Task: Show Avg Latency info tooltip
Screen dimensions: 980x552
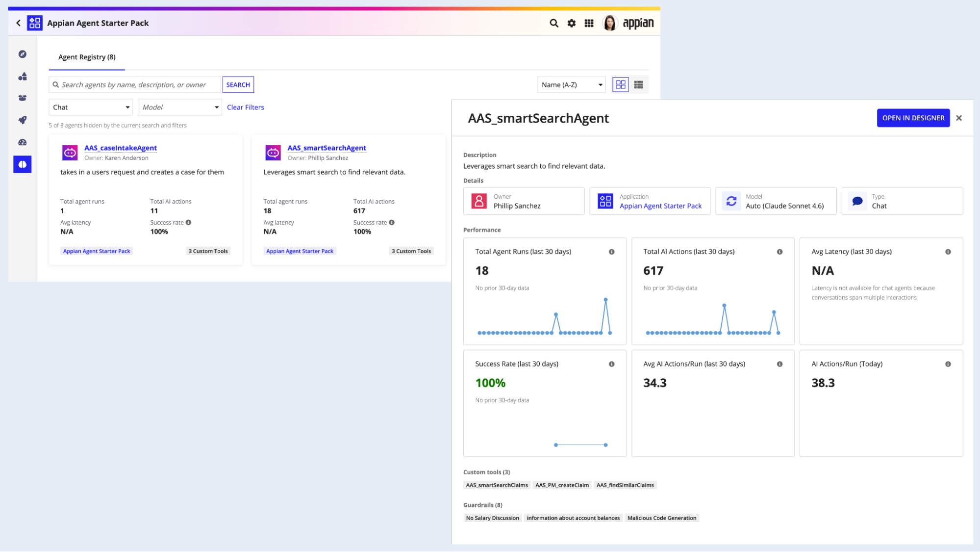Action: click(948, 252)
